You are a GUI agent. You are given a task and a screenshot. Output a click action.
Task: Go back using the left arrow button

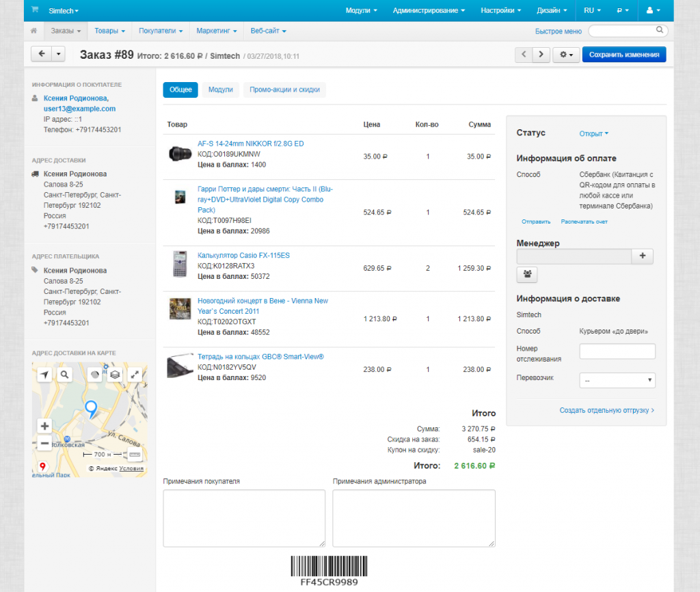[x=42, y=54]
